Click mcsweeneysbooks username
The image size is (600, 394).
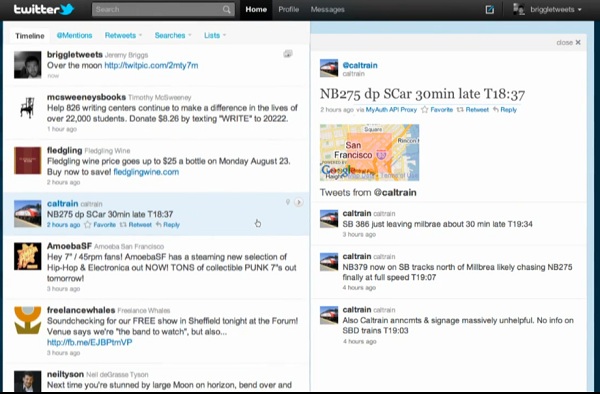click(x=86, y=97)
